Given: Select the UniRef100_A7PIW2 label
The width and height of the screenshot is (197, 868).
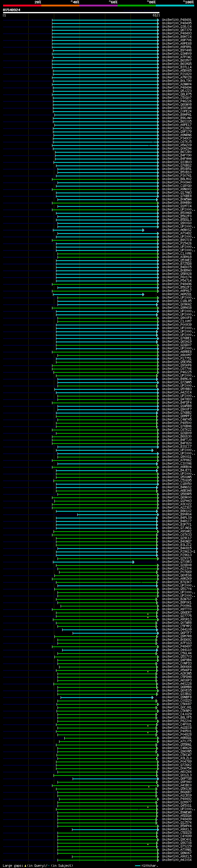Looking at the screenshot, I should [x=176, y=57].
